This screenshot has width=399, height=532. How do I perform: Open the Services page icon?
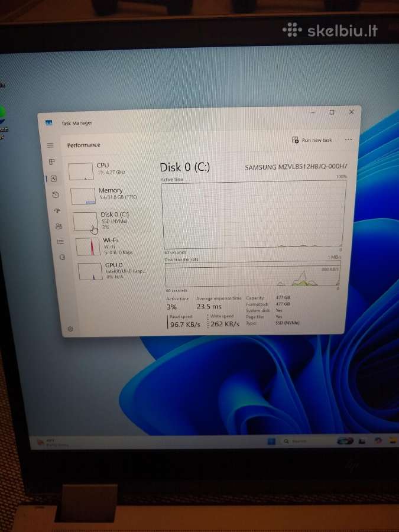coord(62,257)
